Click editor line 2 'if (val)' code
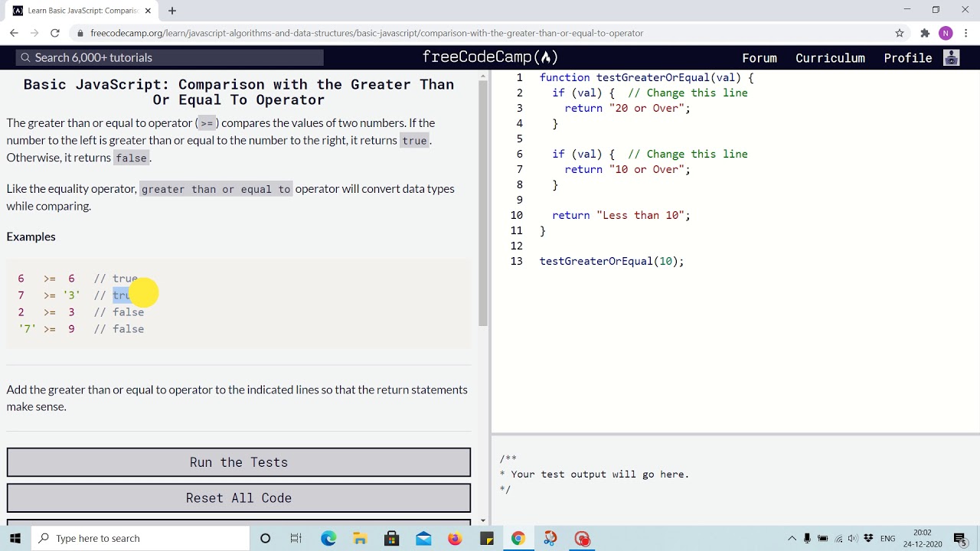The image size is (980, 551). pyautogui.click(x=583, y=93)
